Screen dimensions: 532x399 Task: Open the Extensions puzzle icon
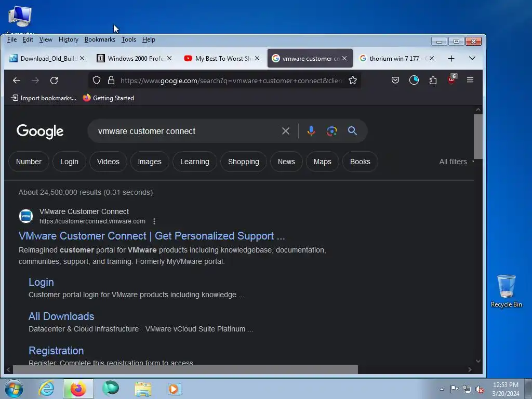point(433,80)
